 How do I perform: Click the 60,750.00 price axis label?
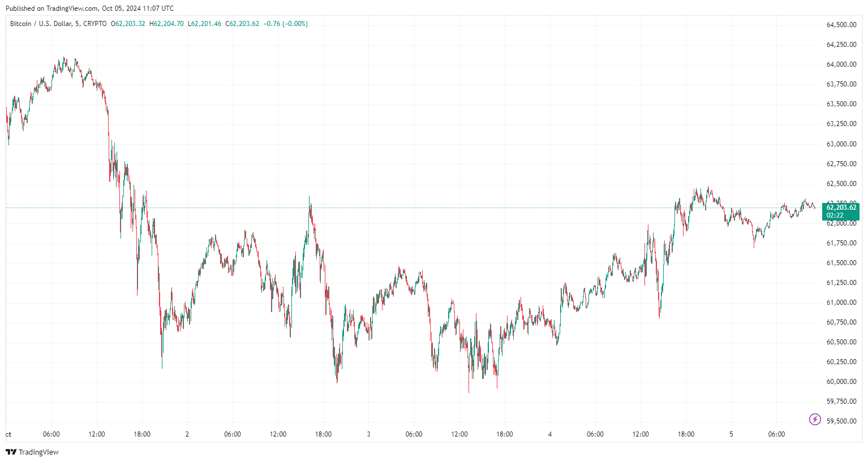tap(841, 322)
